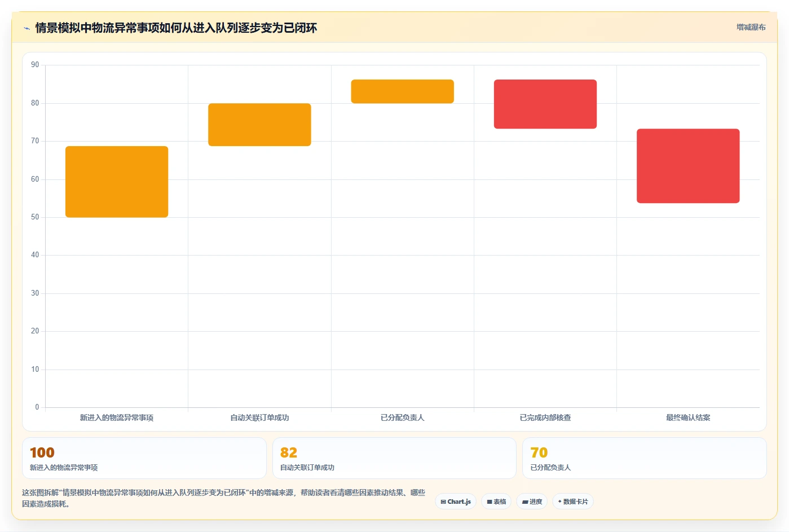
Task: Click the orange bar for 已分配负责人
Action: [x=402, y=91]
